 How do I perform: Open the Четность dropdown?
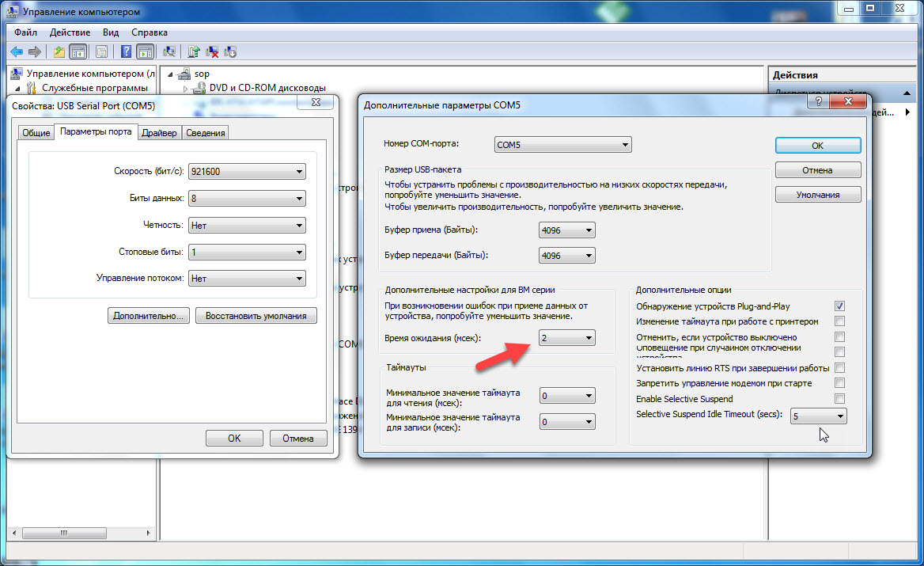tap(247, 226)
